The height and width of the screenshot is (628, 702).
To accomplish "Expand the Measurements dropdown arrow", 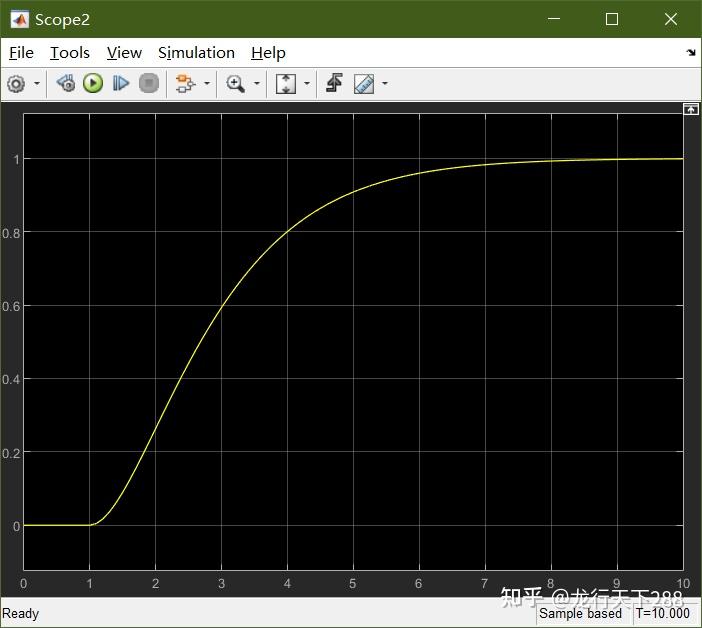I will tap(385, 84).
